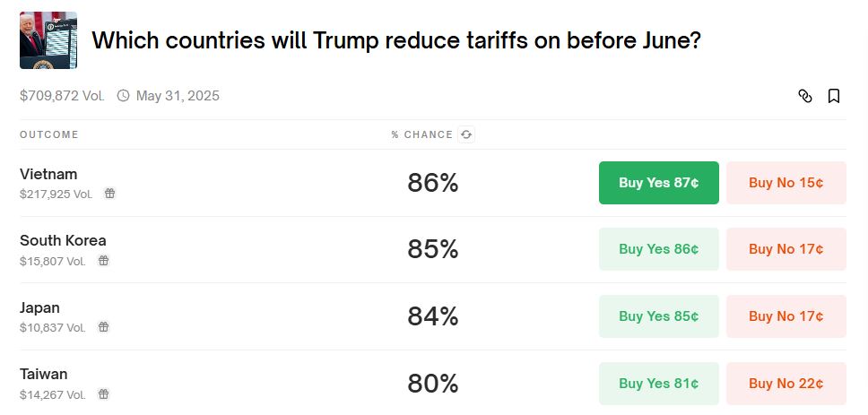
Task: Open the gift rewards icon under Vietnam
Action: 109,194
